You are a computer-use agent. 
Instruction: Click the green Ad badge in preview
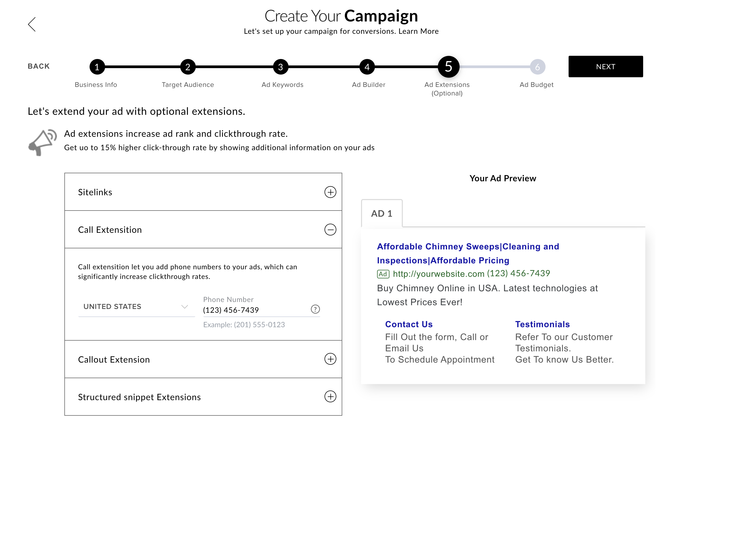click(x=383, y=274)
